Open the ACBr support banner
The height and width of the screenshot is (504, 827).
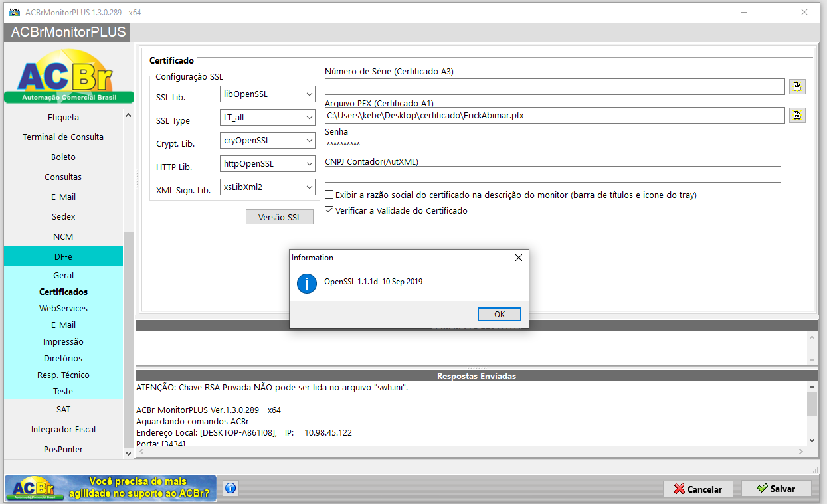click(110, 488)
